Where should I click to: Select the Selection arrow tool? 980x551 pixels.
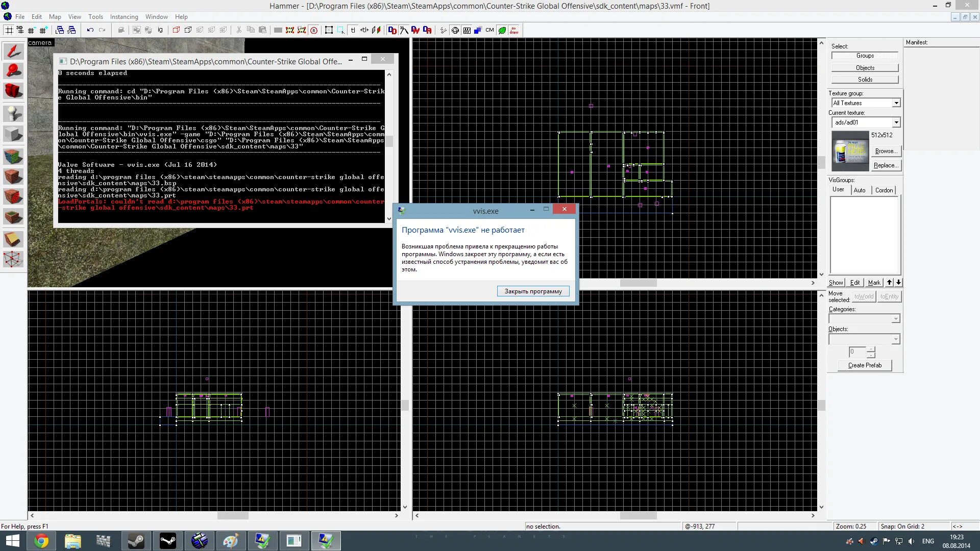click(x=13, y=51)
